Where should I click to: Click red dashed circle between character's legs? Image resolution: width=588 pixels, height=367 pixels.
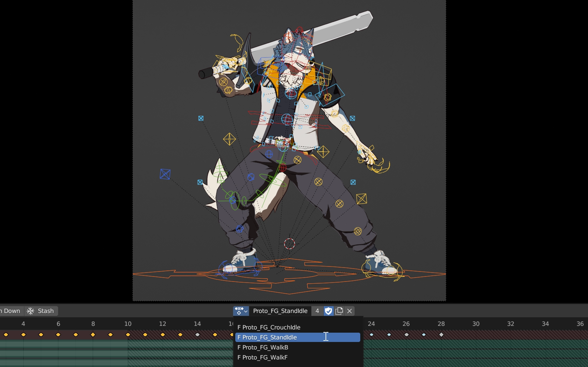[289, 244]
